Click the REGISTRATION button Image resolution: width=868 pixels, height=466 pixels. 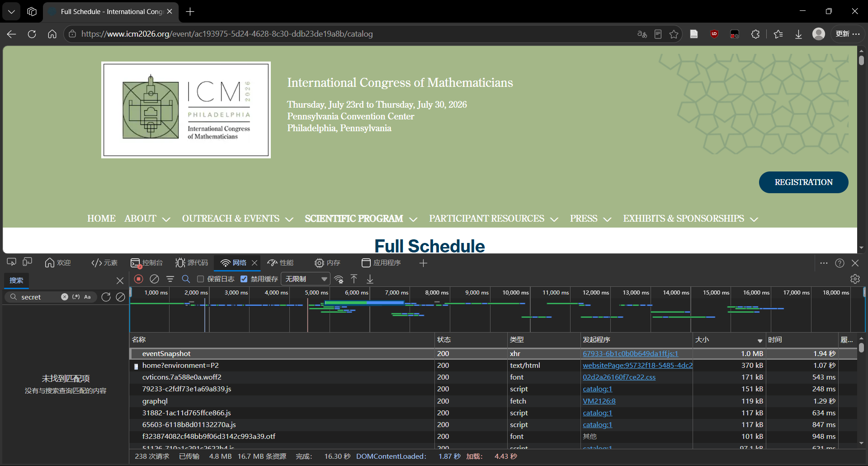pos(803,182)
